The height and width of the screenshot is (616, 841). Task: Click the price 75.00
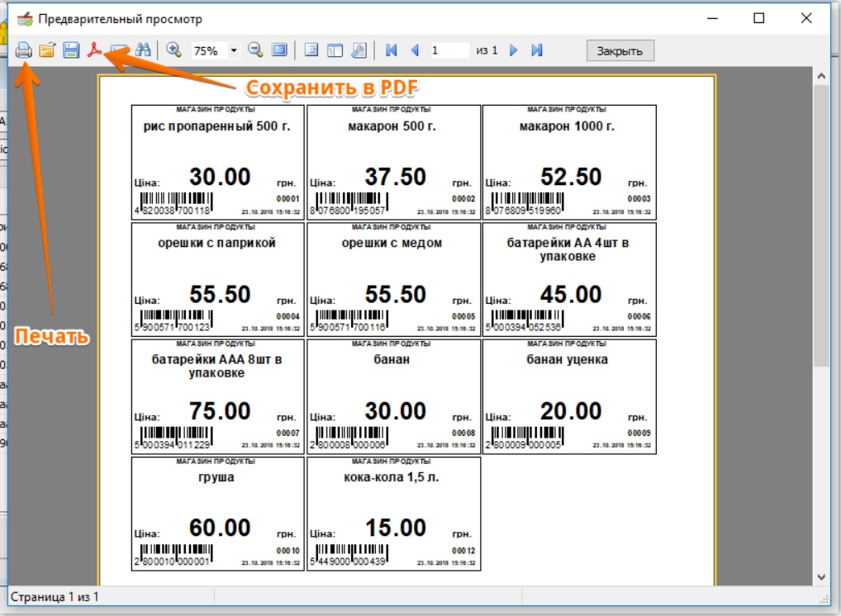point(220,411)
